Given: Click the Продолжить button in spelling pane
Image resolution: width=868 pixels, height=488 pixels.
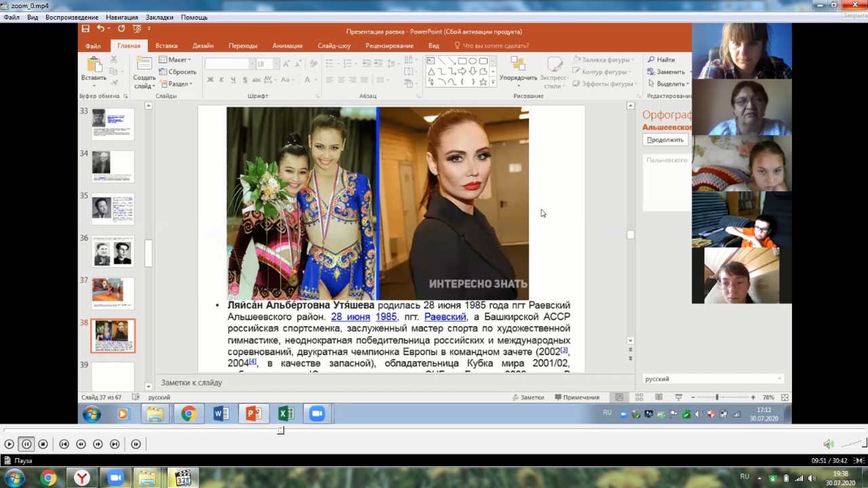Looking at the screenshot, I should [665, 140].
